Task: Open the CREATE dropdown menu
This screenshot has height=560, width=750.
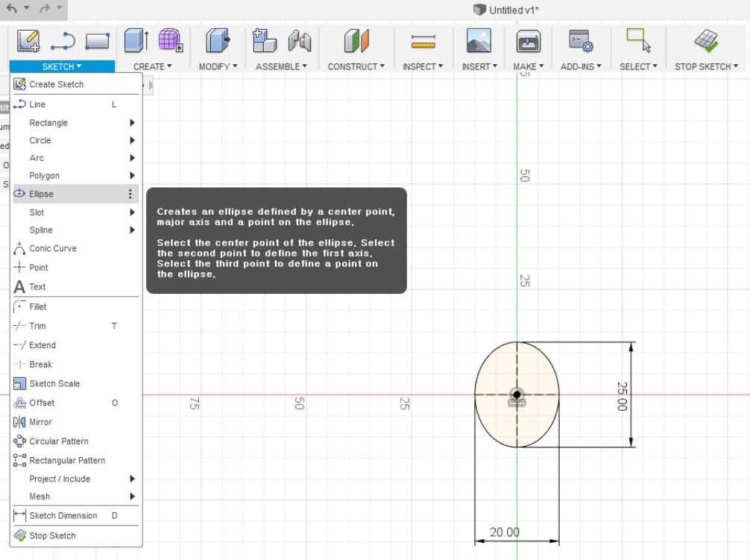Action: pyautogui.click(x=152, y=66)
